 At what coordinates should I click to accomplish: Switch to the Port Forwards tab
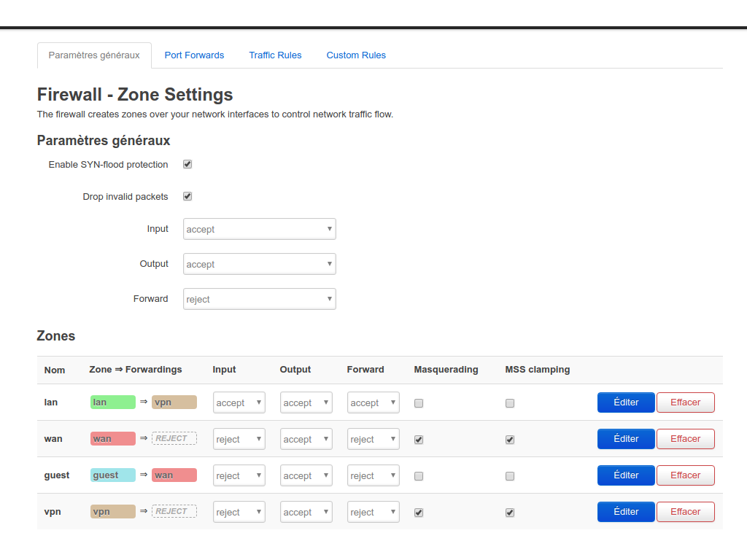point(194,55)
